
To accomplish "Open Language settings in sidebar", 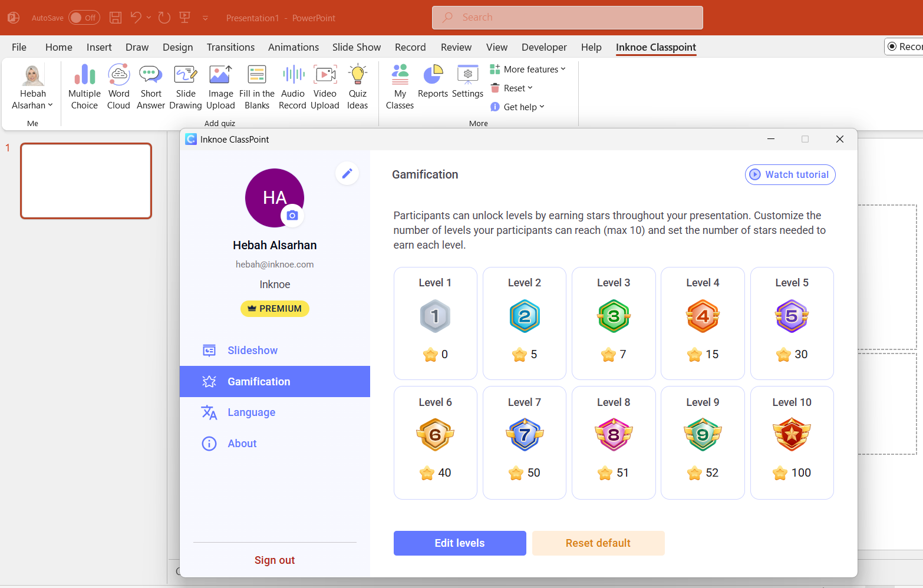I will pyautogui.click(x=275, y=412).
